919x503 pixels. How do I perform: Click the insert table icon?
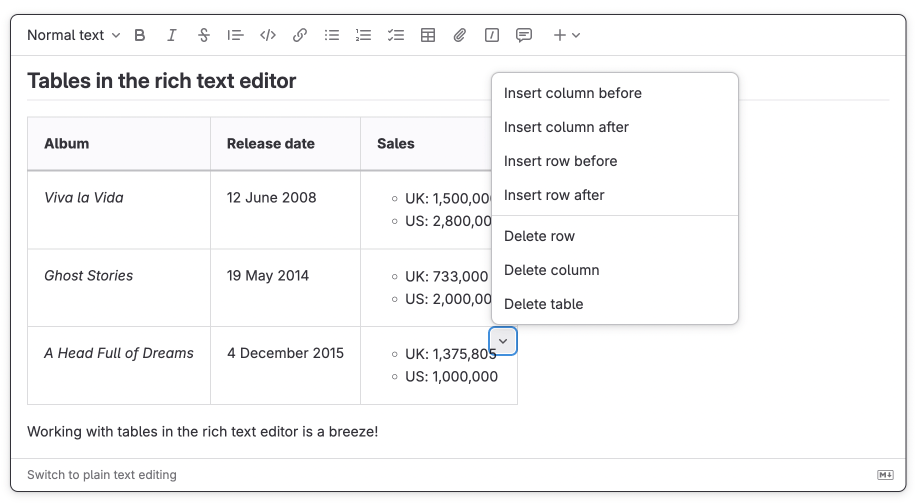[x=428, y=35]
